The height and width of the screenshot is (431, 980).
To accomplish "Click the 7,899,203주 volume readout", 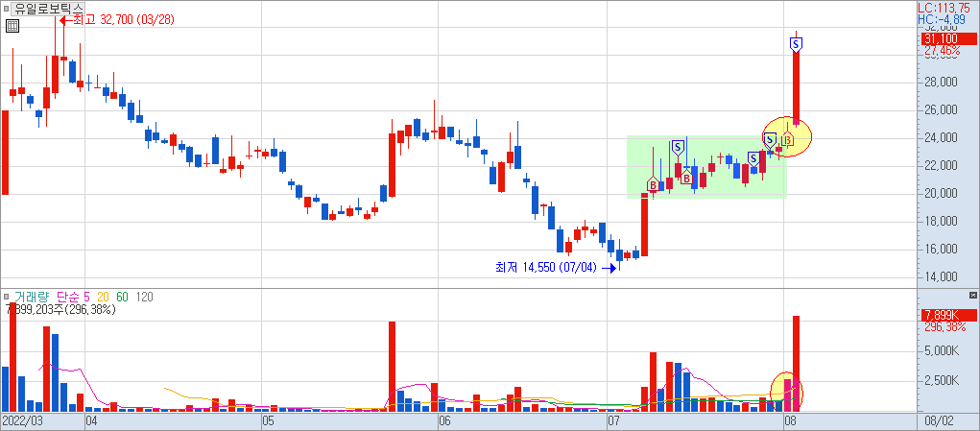I will [x=60, y=309].
